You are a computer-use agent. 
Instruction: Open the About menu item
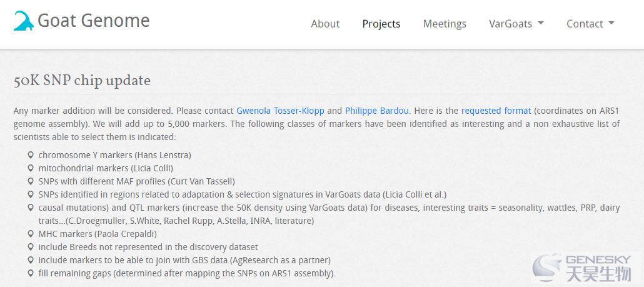coord(325,24)
